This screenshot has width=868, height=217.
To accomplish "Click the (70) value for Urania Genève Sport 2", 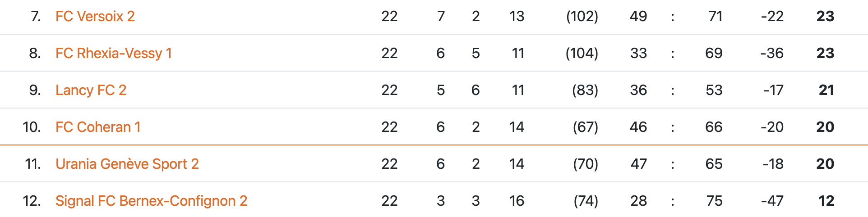I will [585, 164].
